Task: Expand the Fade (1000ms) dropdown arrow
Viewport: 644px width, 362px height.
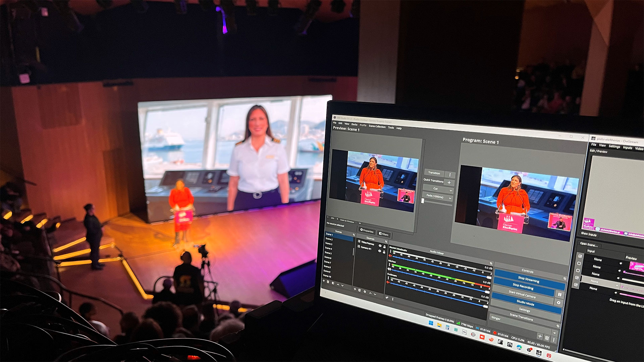Action: pos(450,198)
